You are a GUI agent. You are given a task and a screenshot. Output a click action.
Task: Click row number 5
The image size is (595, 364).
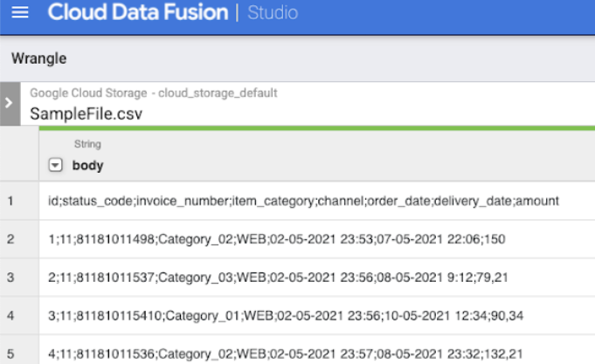click(x=10, y=354)
